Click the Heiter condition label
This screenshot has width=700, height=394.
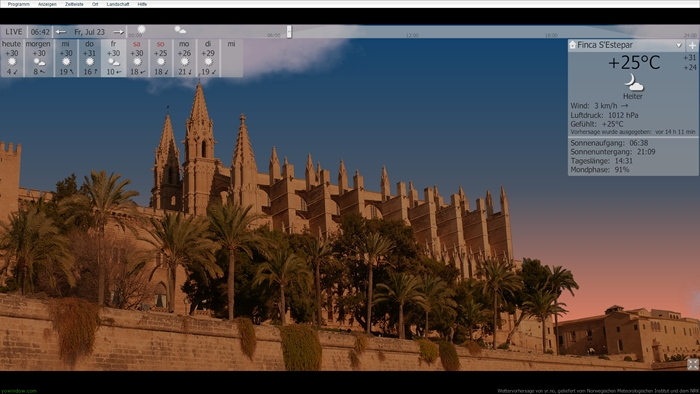click(x=633, y=96)
